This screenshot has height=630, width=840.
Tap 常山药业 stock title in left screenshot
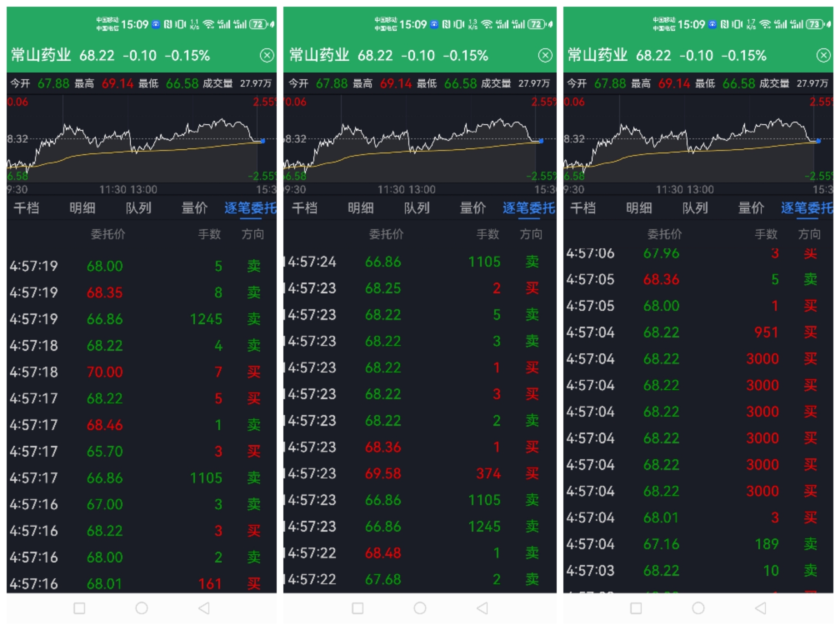point(41,56)
